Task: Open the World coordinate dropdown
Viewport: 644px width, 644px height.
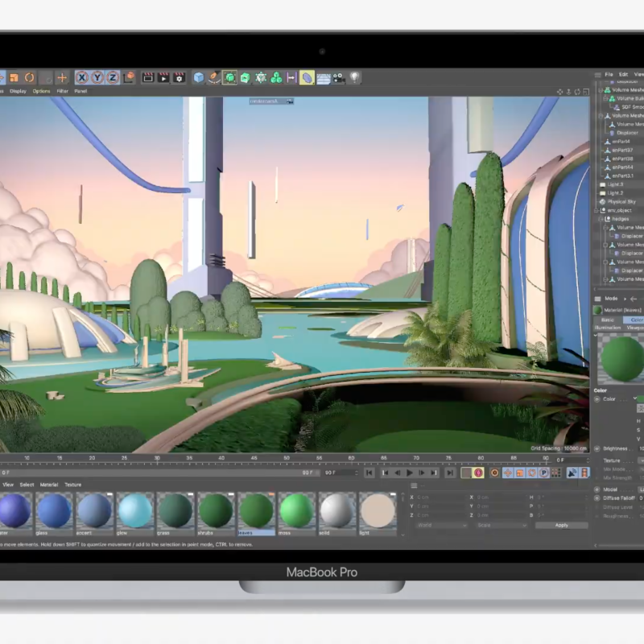Action: tap(441, 526)
